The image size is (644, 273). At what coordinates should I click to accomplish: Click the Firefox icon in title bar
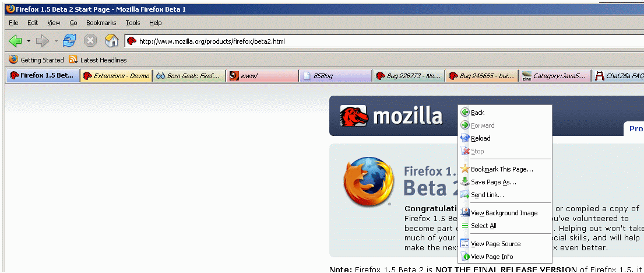click(10, 8)
